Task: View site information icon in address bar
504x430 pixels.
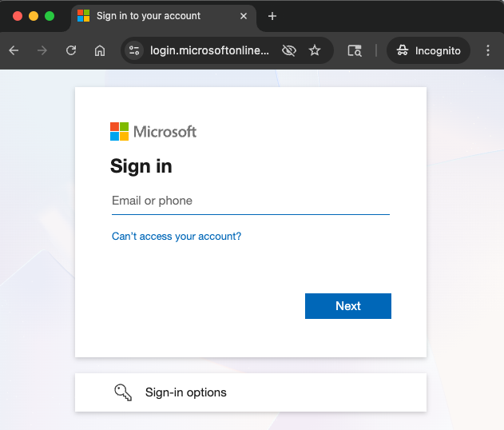Action: click(134, 50)
